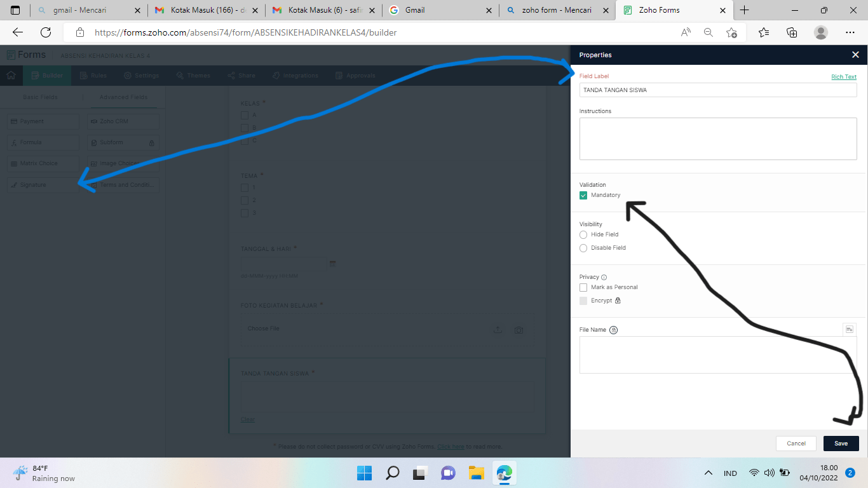This screenshot has width=868, height=488.
Task: Click the Zoho Forms logo
Action: pos(25,55)
